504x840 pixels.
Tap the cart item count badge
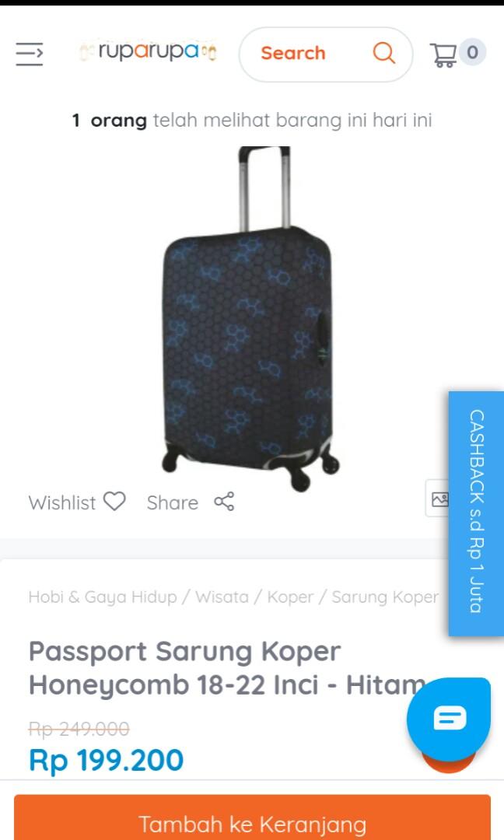(472, 52)
